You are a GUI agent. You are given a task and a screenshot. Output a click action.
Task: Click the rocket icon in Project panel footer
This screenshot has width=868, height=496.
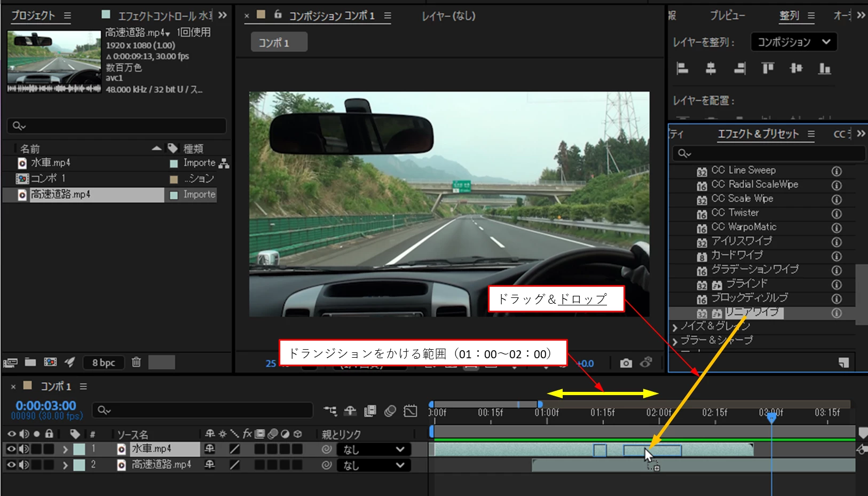[70, 362]
